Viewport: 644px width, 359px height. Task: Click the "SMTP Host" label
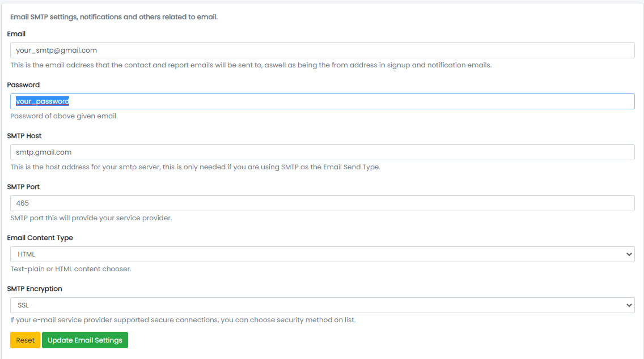(24, 136)
